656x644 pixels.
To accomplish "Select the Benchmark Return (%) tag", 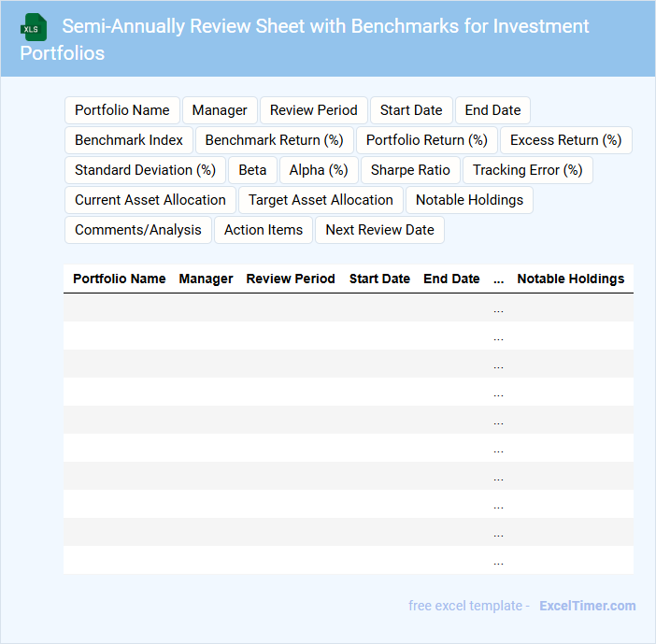I will pos(274,140).
